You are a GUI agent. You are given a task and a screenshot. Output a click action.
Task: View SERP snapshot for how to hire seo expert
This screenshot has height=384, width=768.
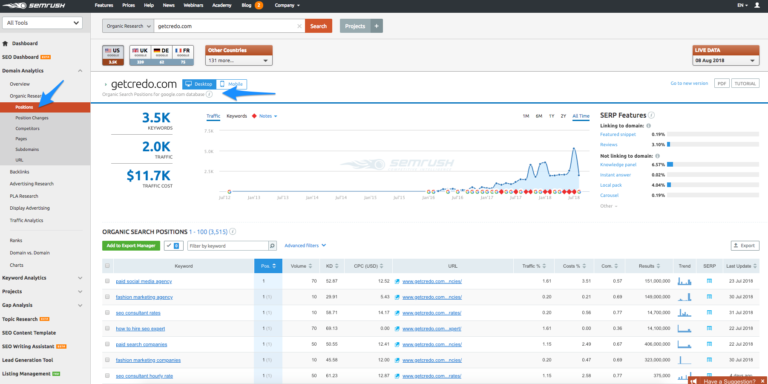[x=709, y=328]
